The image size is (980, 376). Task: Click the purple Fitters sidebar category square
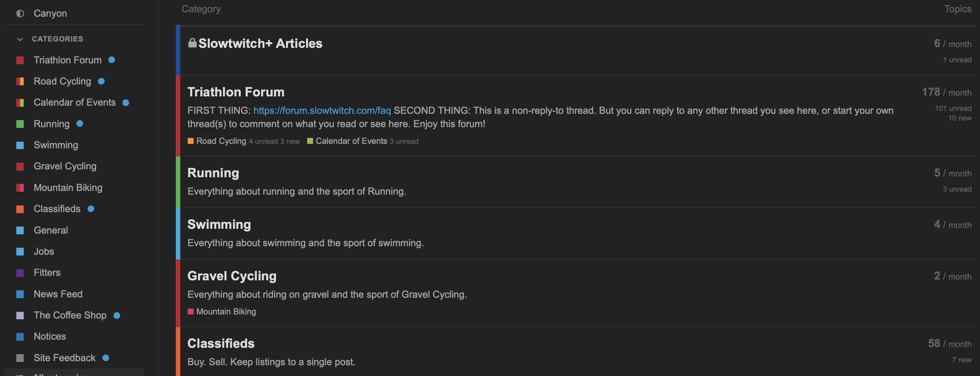tap(20, 273)
